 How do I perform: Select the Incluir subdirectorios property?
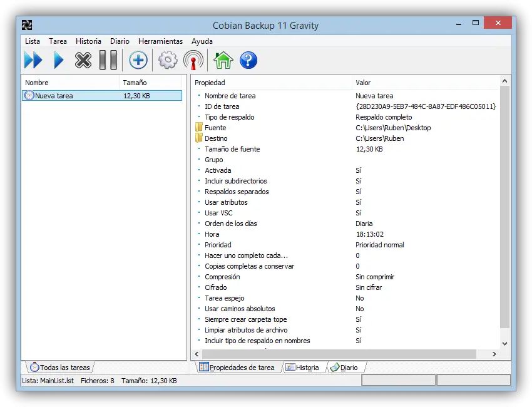tap(236, 181)
